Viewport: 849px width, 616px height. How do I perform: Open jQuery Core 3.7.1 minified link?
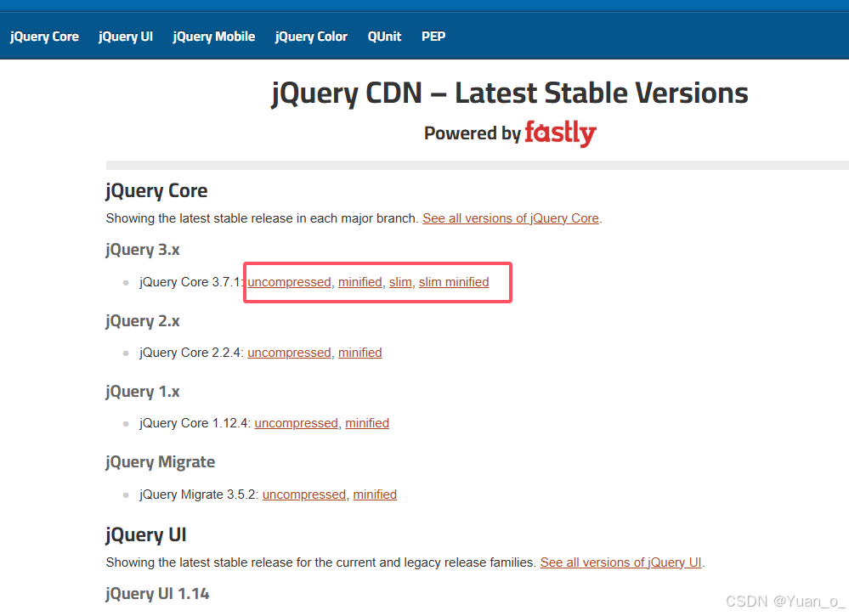(x=360, y=282)
